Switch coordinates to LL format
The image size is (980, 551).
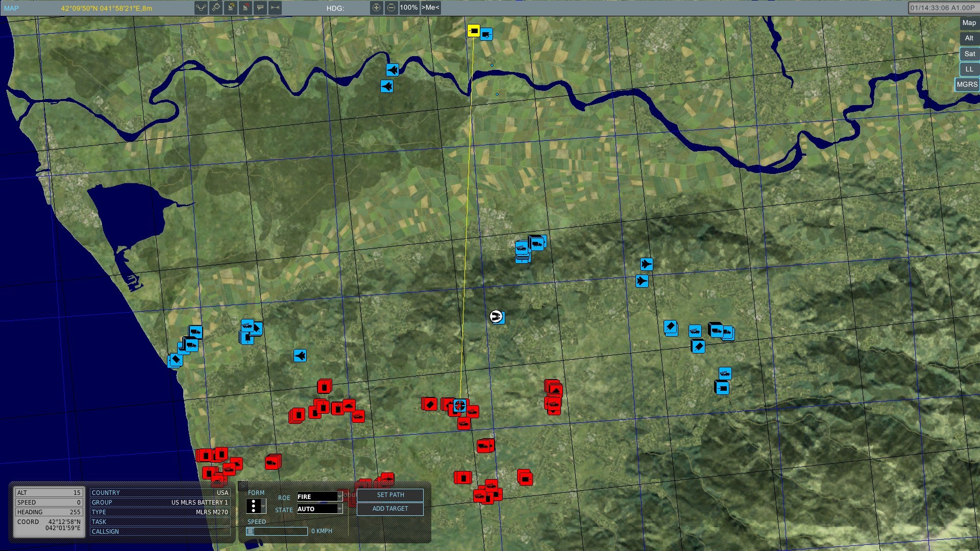point(968,69)
